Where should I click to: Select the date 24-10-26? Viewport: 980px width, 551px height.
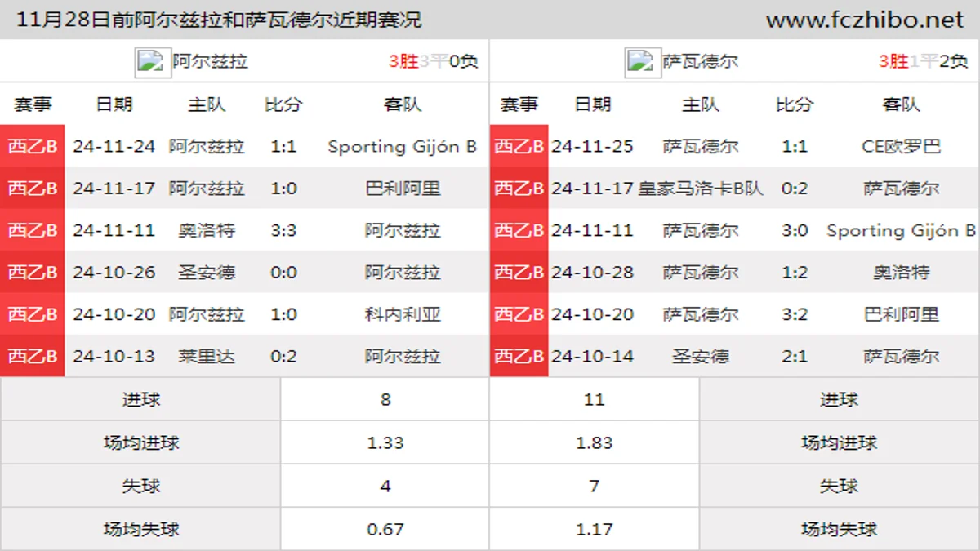114,273
